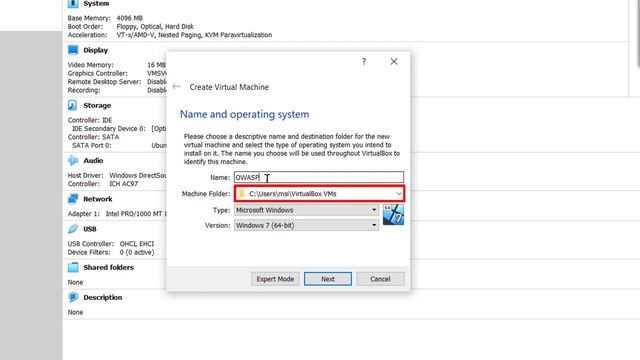Click the Next button
Viewport: 640px width, 360px height.
[328, 279]
